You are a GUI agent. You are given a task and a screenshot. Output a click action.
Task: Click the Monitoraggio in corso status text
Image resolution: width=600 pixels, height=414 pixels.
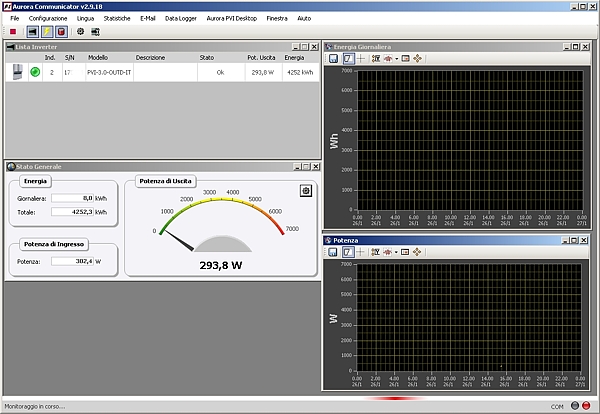(x=35, y=406)
